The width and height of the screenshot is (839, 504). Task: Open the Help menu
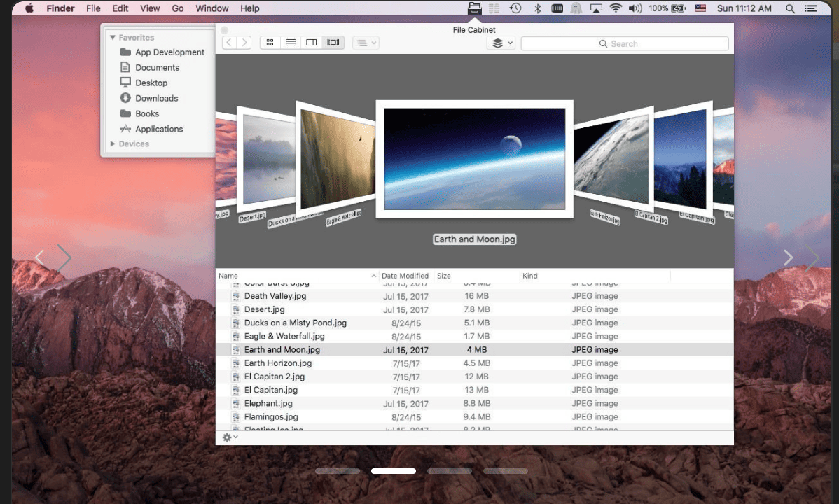pyautogui.click(x=249, y=8)
